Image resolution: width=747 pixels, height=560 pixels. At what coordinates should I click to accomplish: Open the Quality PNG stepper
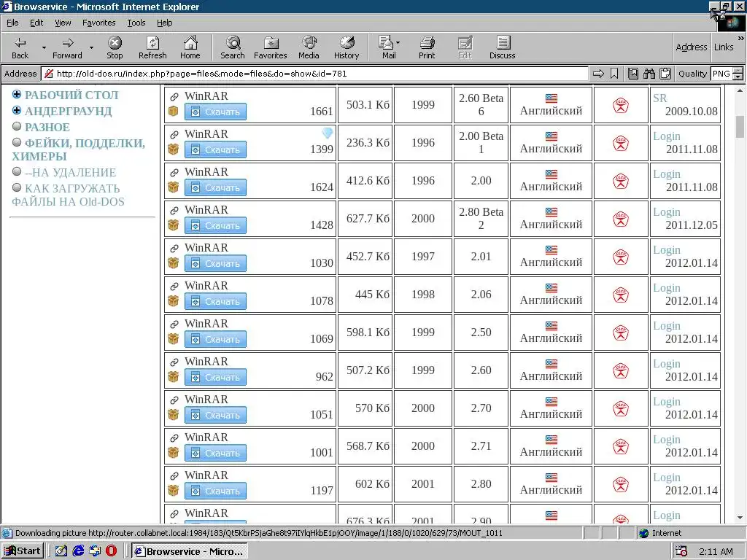pos(738,74)
